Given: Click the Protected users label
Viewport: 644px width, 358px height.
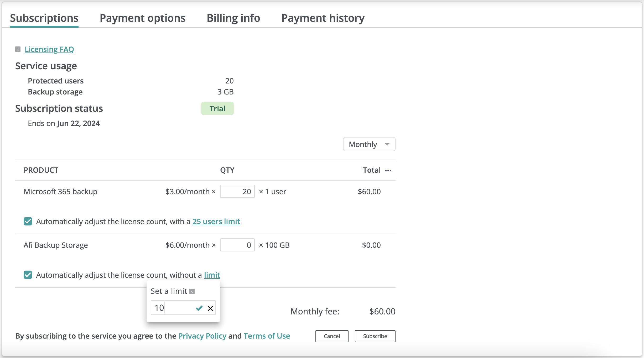Looking at the screenshot, I should click(x=56, y=81).
